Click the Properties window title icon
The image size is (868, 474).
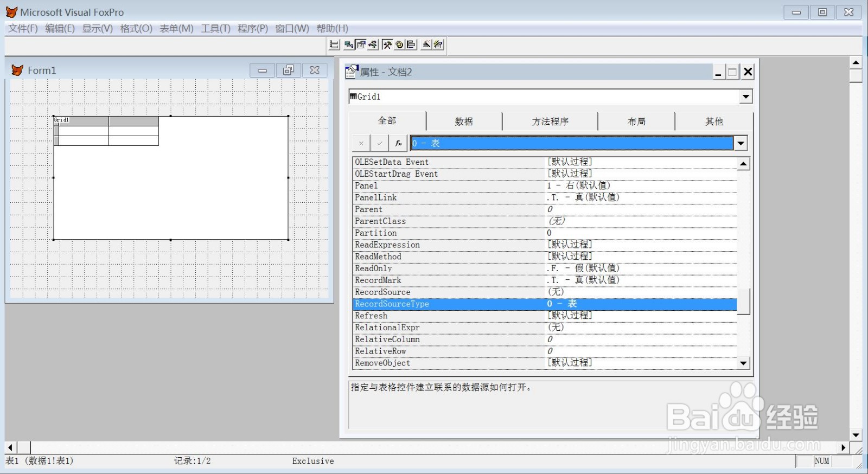coord(352,71)
